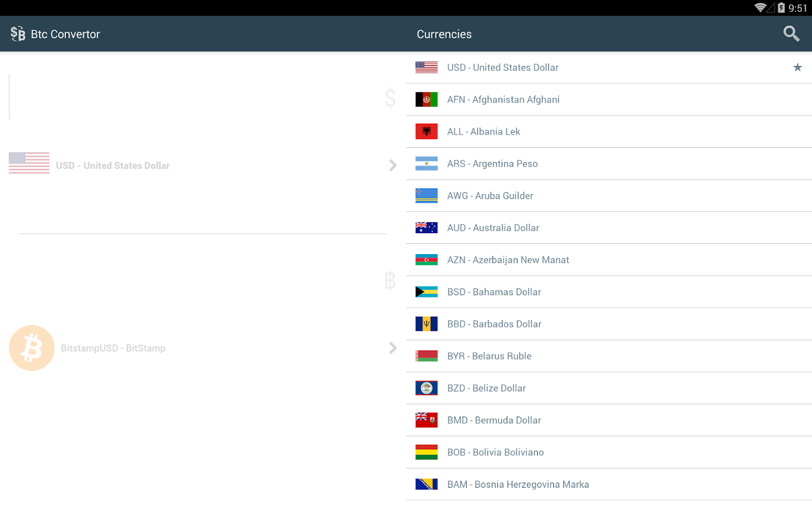812x508 pixels.
Task: Open search in Currencies header
Action: (x=791, y=34)
